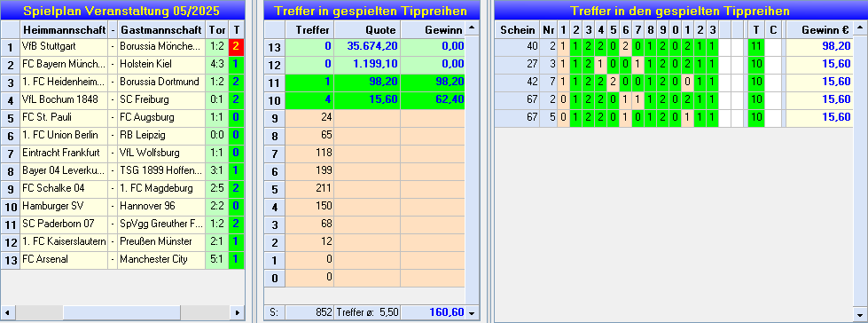This screenshot has width=868, height=323.
Task: Select Hamburger SV cell
Action: tap(64, 207)
